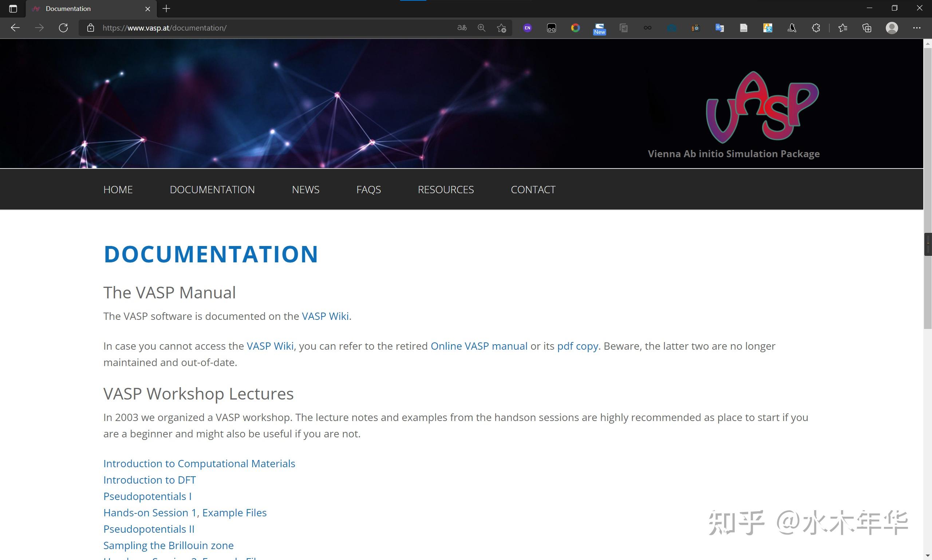Screen dimensions: 932x560
Task: Open the Google Translate extension
Action: coord(719,28)
